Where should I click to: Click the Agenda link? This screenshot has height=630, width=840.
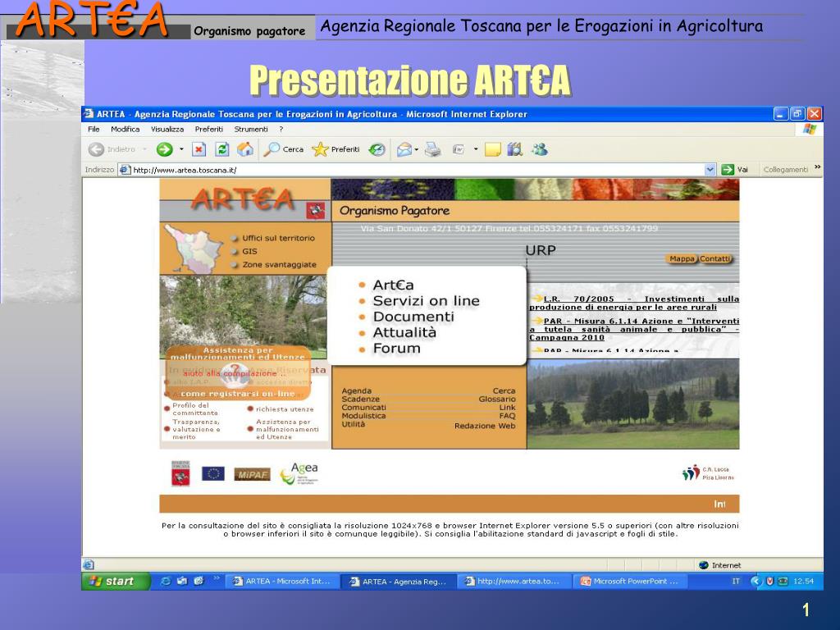point(356,391)
